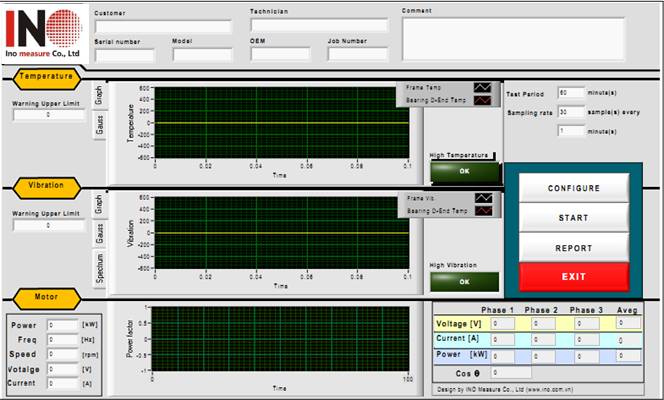Click the Frame Temp legend line icon

482,88
